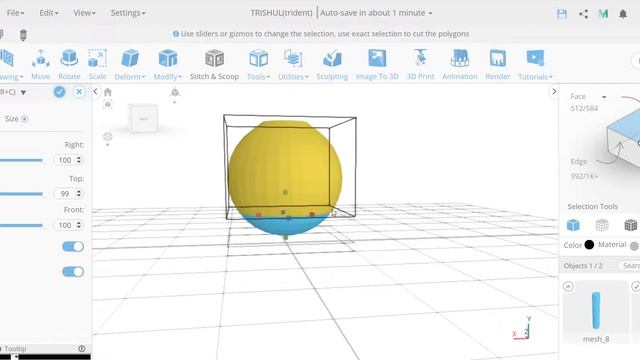Click the trash delete icon
This screenshot has width=640, height=360.
[x=23, y=35]
